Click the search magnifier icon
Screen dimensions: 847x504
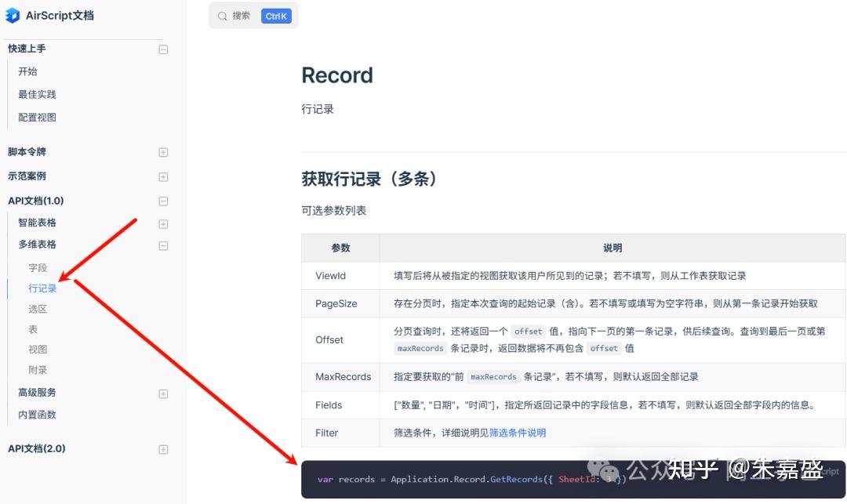pyautogui.click(x=222, y=16)
